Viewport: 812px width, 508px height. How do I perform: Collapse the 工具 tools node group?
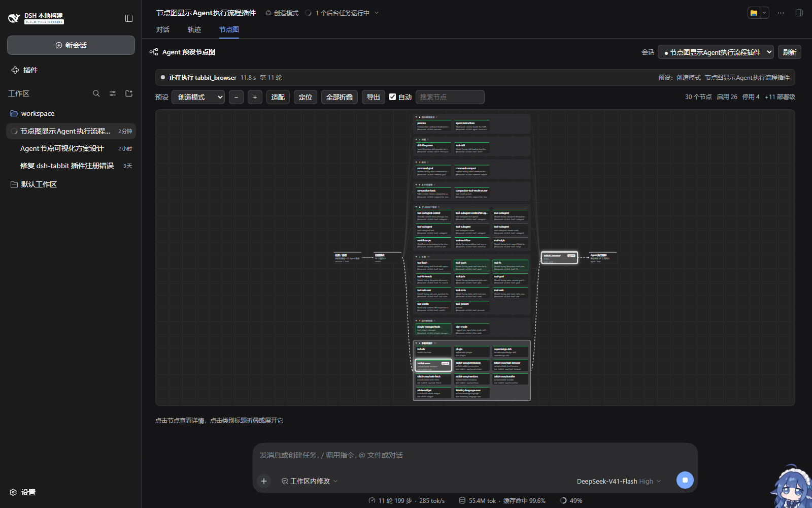click(422, 257)
